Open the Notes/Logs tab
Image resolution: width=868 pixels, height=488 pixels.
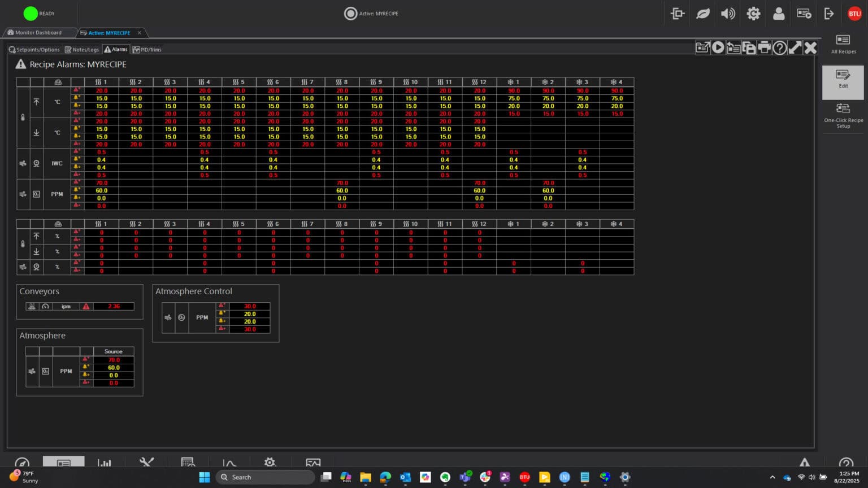click(82, 50)
